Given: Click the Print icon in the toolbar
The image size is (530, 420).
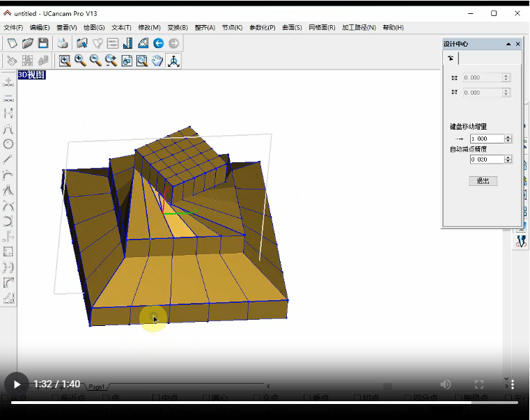Looking at the screenshot, I should point(63,43).
